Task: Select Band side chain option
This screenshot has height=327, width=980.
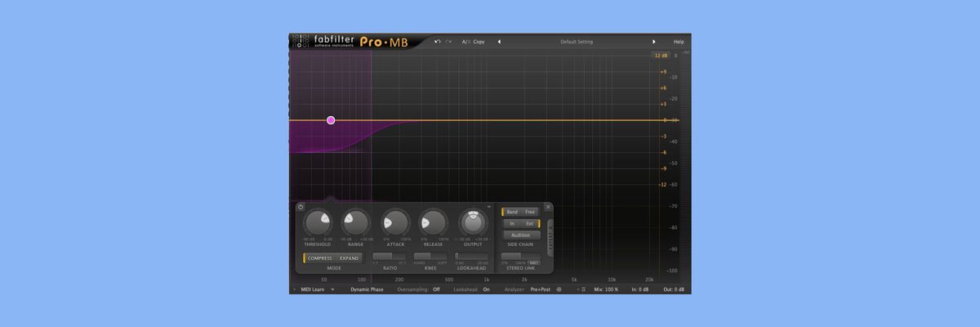Action: point(513,212)
